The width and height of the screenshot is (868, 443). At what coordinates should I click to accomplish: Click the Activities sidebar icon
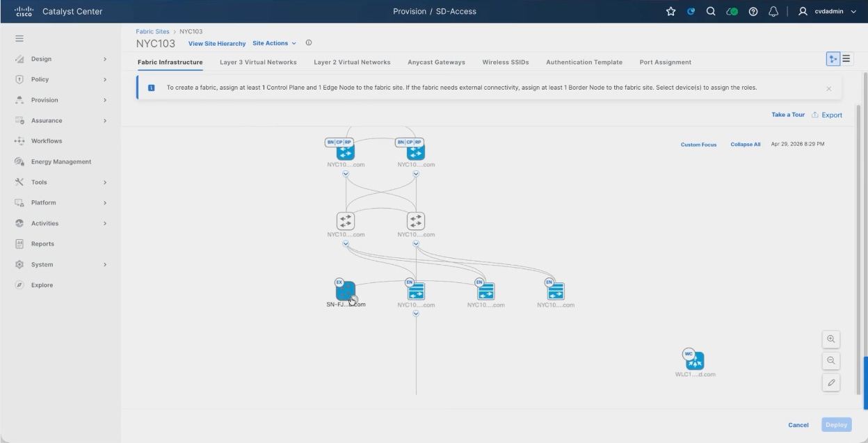(19, 223)
